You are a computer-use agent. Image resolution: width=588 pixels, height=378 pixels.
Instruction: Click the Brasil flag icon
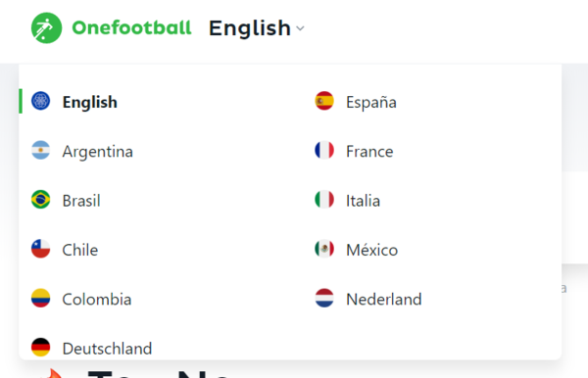(40, 200)
